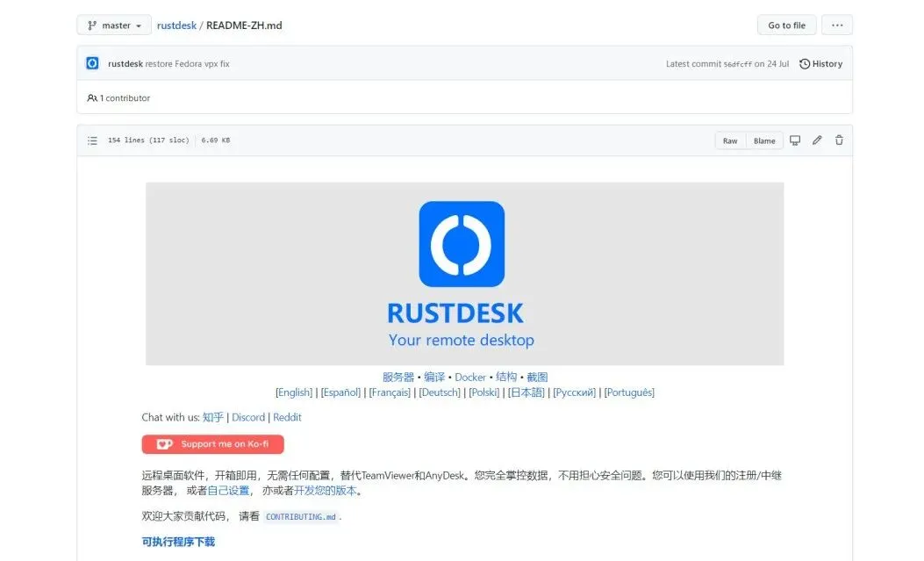Switch to the [Polski] readme
This screenshot has height=561, width=924.
click(484, 392)
